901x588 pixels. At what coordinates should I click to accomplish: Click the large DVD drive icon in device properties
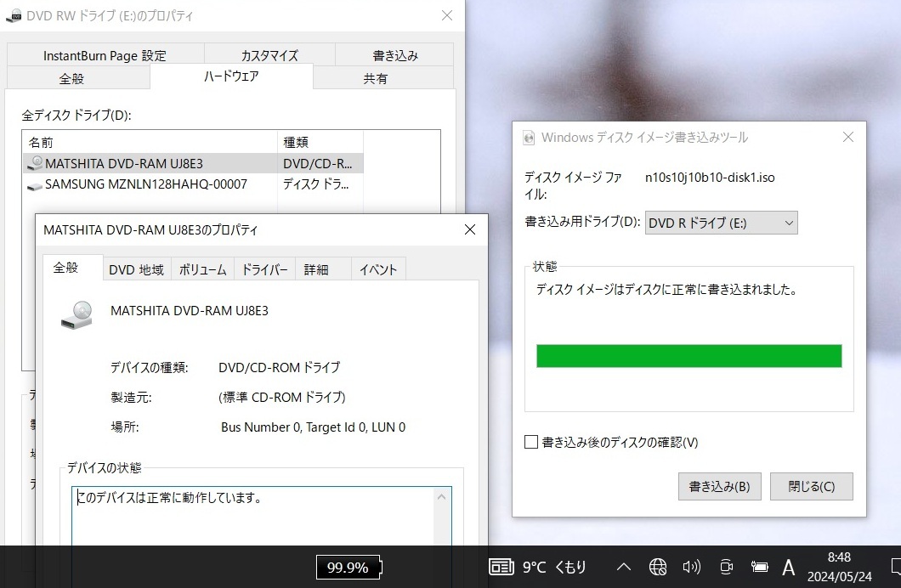point(77,314)
